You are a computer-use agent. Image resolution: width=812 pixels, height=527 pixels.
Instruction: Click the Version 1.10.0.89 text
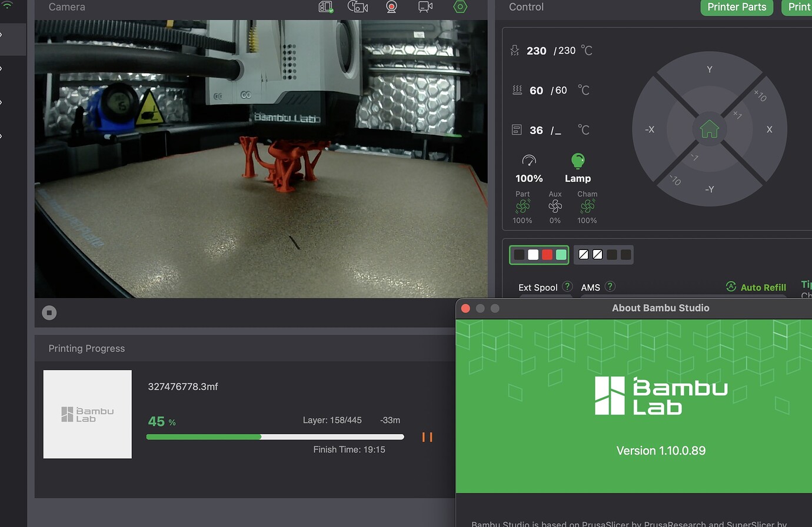point(661,451)
